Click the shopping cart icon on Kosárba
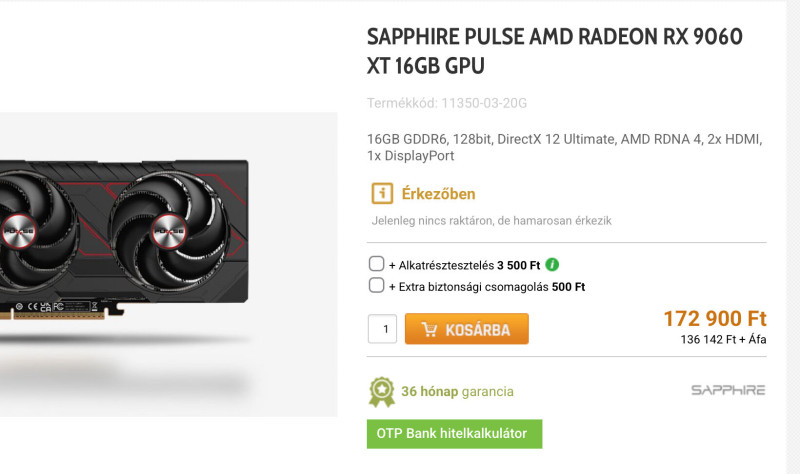This screenshot has width=800, height=474. [x=429, y=329]
